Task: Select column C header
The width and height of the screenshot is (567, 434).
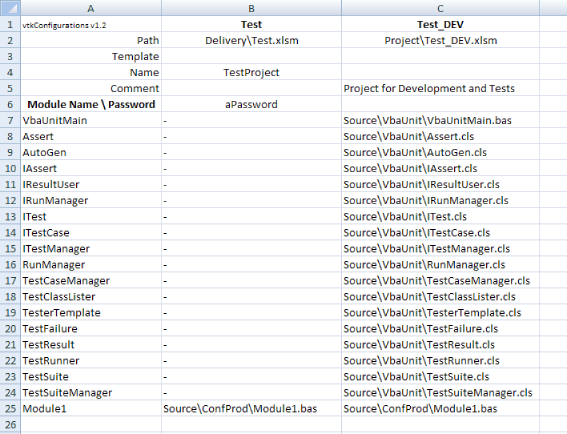Action: click(x=440, y=8)
